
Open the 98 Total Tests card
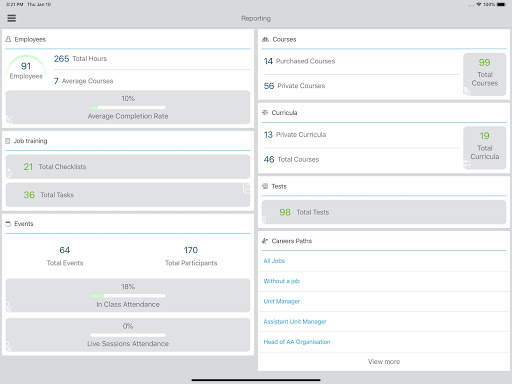384,212
